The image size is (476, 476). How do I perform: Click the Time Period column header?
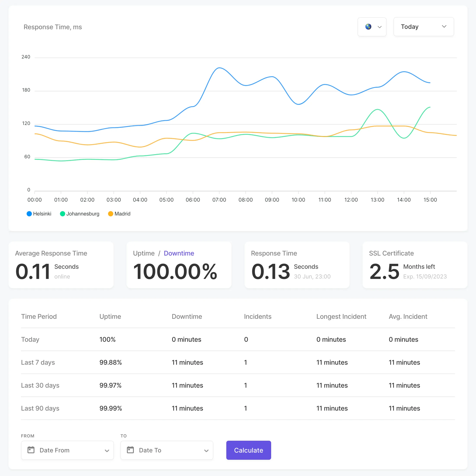[x=39, y=316]
